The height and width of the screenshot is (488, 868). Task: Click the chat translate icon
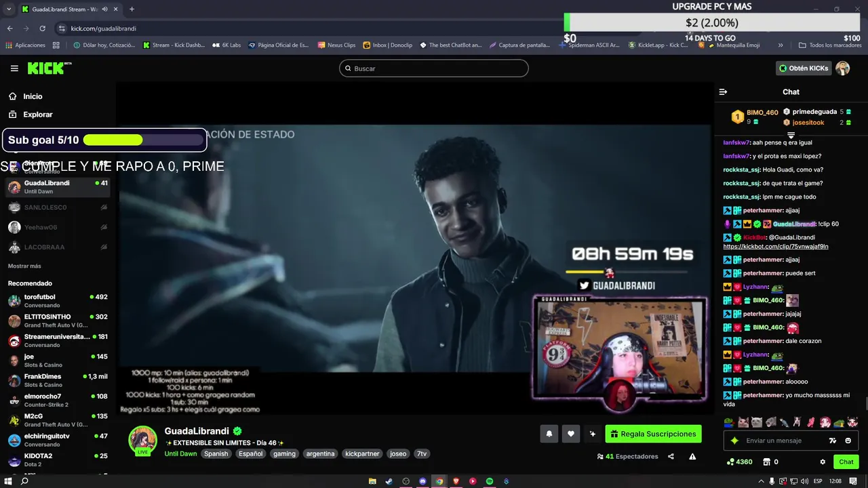[x=833, y=441]
